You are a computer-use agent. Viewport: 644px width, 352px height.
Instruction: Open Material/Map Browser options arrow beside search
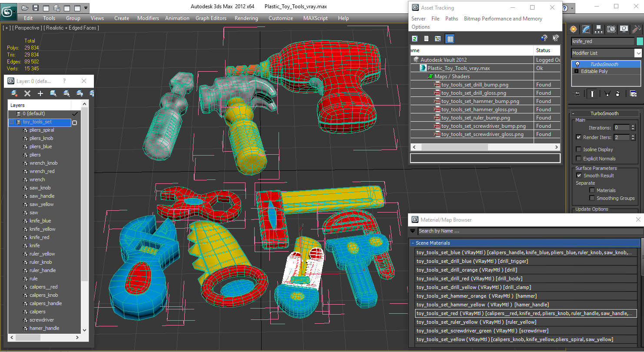point(413,231)
